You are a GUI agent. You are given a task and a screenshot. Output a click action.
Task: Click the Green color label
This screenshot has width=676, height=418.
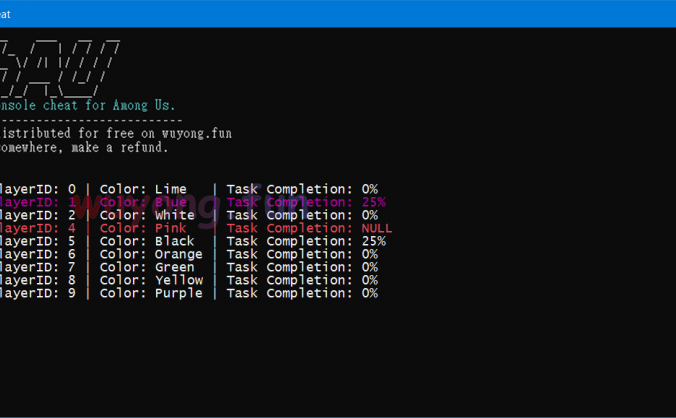pyautogui.click(x=175, y=267)
